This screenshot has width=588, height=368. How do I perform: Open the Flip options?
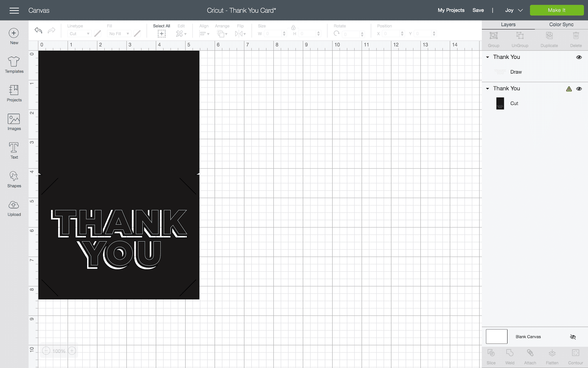240,34
